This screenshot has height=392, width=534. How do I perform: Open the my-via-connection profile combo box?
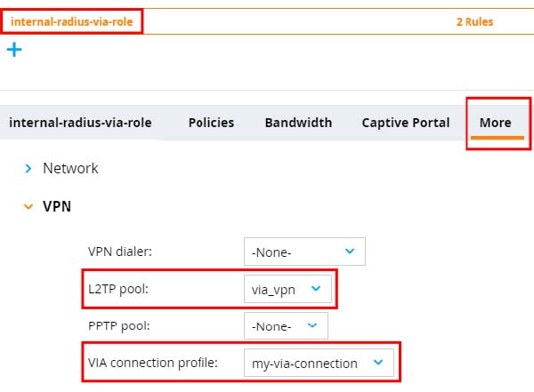320,363
